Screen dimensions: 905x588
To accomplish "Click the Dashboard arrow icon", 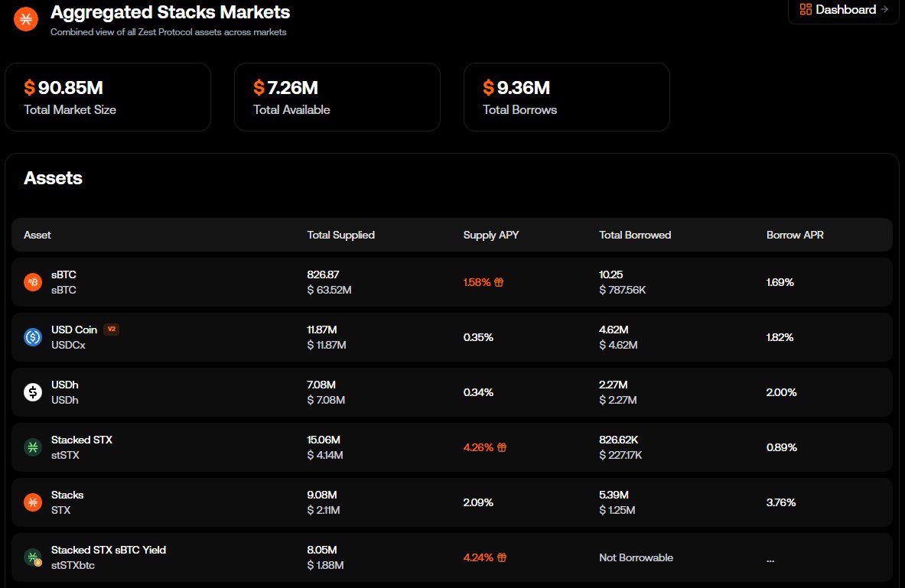I will 884,9.
